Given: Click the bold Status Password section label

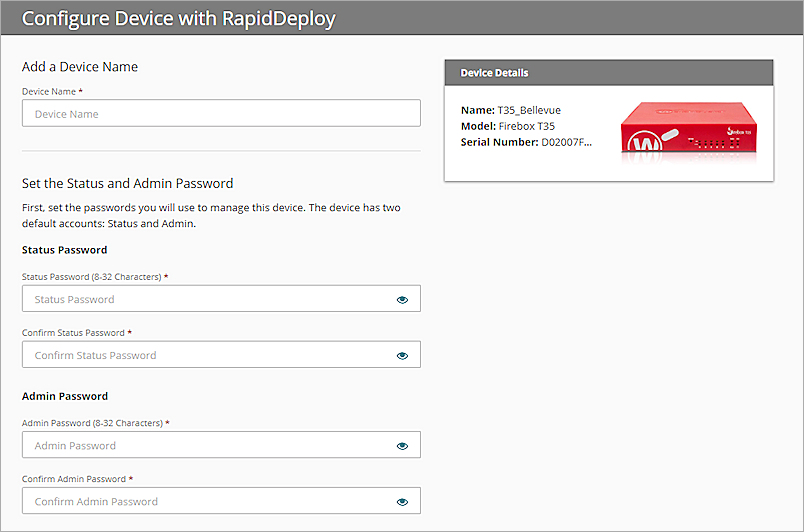Looking at the screenshot, I should coord(64,250).
